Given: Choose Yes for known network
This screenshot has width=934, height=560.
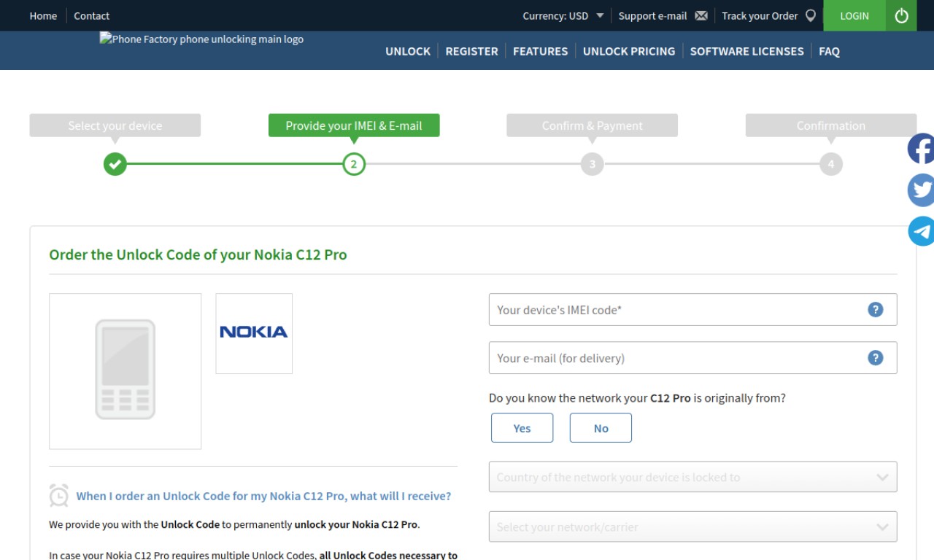Looking at the screenshot, I should (522, 428).
